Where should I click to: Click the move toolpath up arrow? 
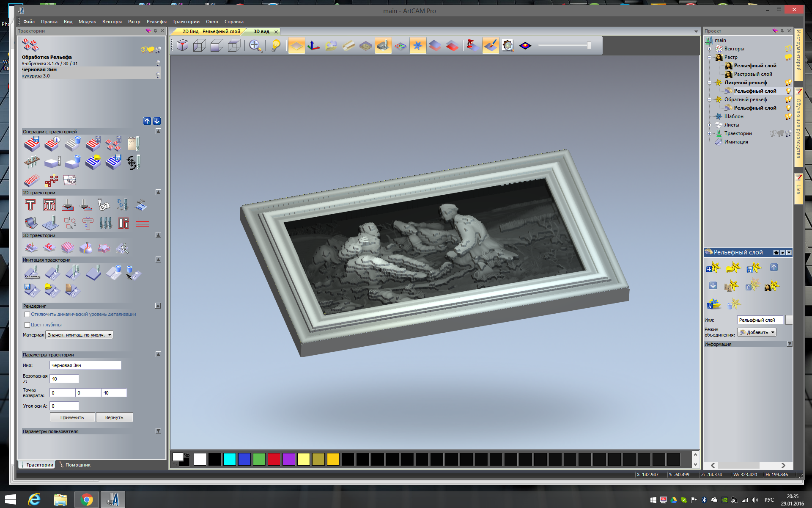147,121
